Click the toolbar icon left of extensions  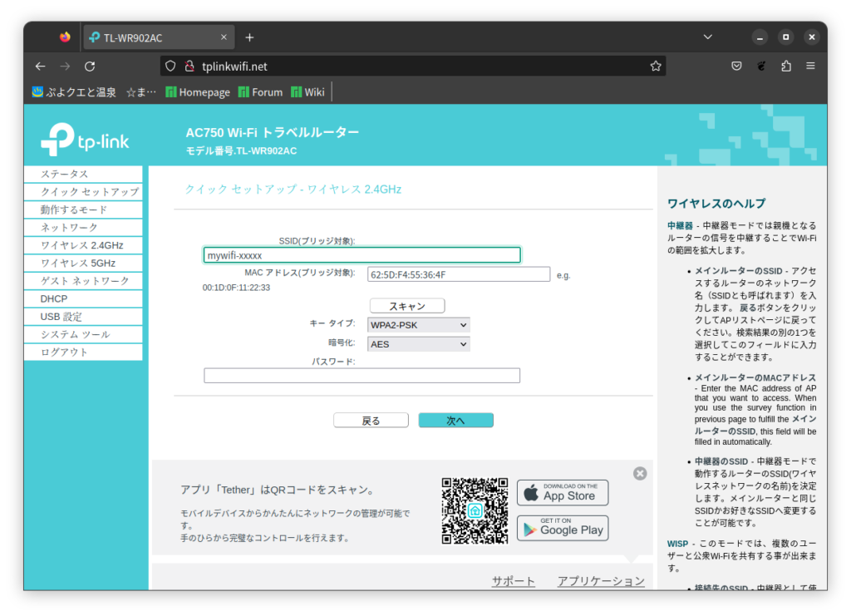(x=761, y=67)
